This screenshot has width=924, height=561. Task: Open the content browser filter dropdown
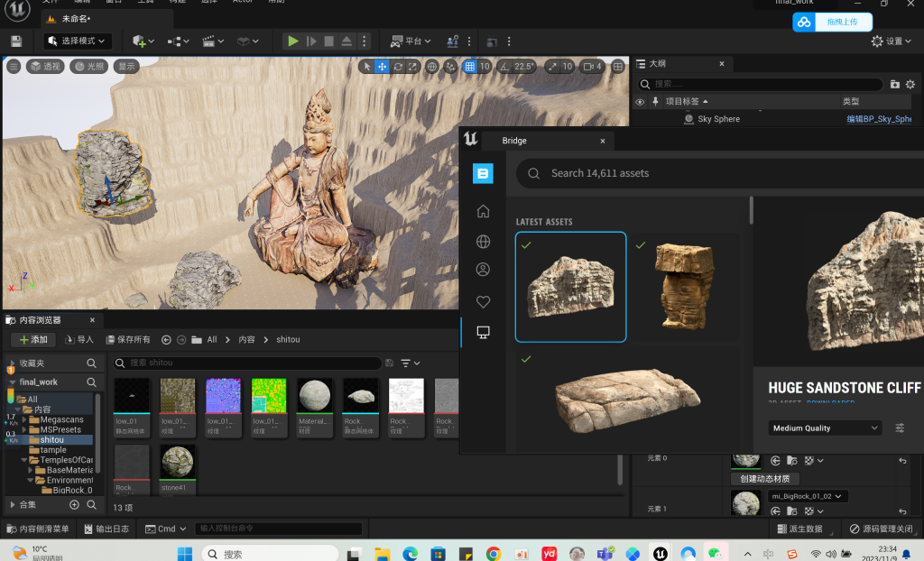point(411,363)
